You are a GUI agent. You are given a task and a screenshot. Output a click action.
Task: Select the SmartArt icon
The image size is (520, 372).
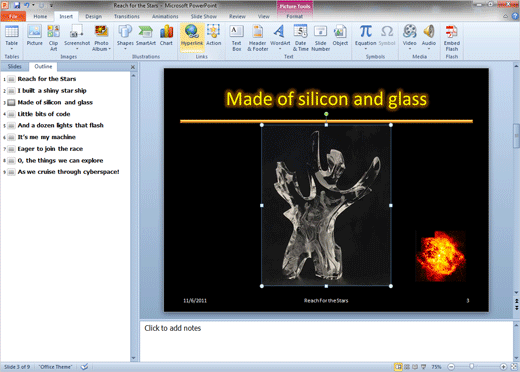146,35
